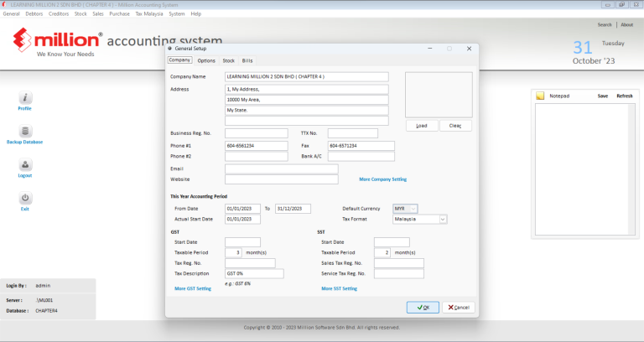Click the Million logo icon
This screenshot has height=342, width=644.
[x=22, y=39]
